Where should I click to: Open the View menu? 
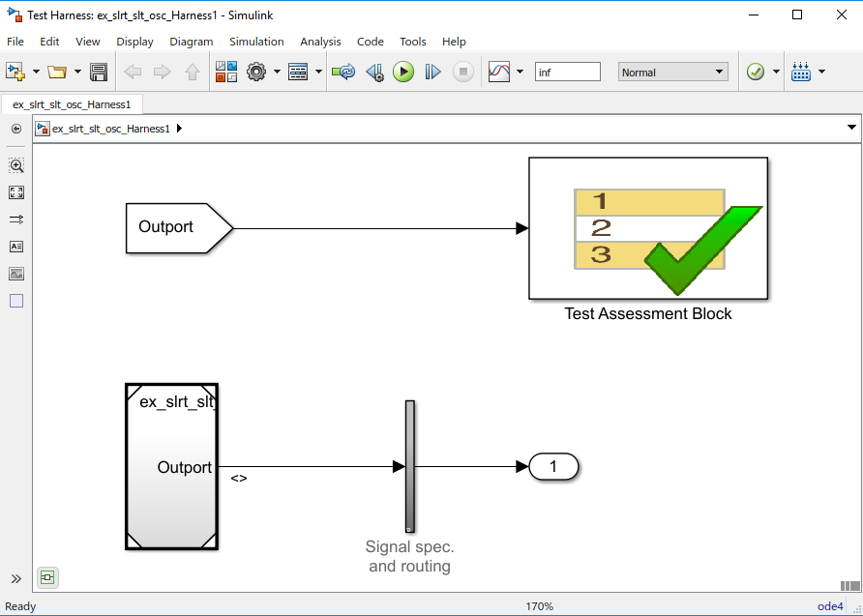coord(87,42)
